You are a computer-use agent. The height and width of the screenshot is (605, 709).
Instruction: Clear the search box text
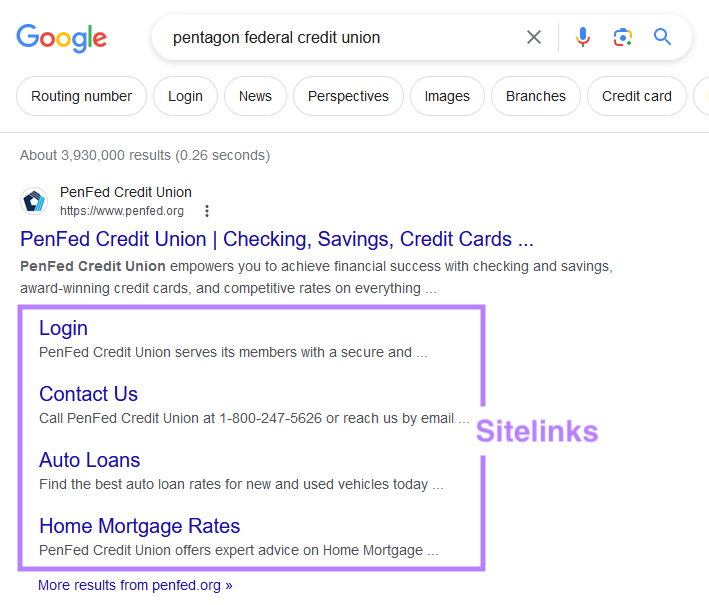click(x=534, y=38)
